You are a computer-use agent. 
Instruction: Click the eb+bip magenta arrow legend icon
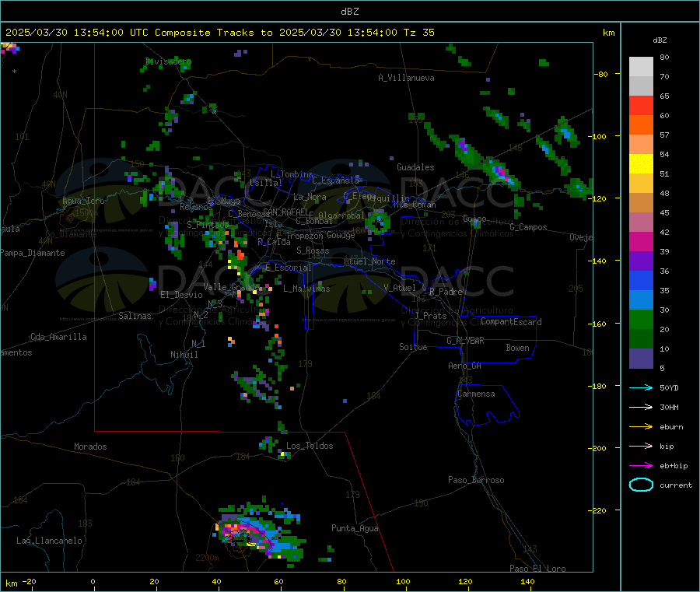641,465
